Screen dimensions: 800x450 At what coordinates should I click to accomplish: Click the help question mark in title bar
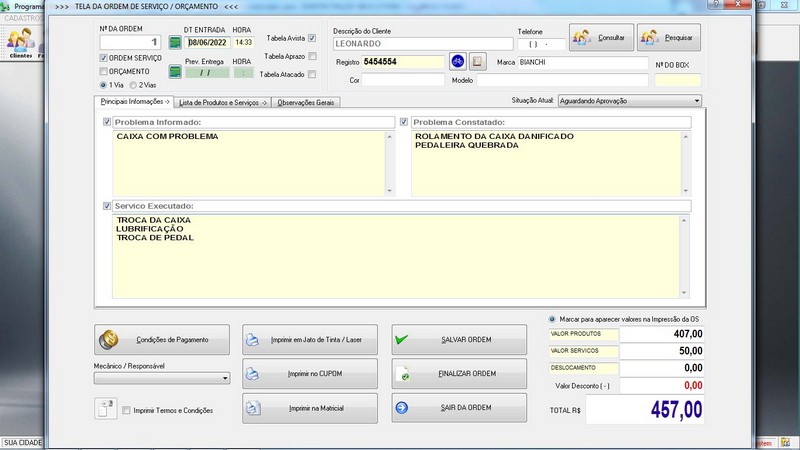[715, 4]
